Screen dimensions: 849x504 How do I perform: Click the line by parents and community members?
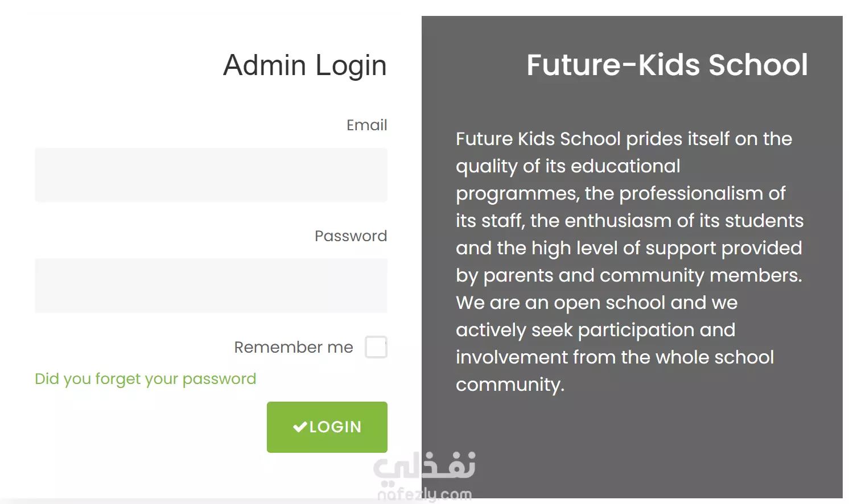click(x=629, y=276)
